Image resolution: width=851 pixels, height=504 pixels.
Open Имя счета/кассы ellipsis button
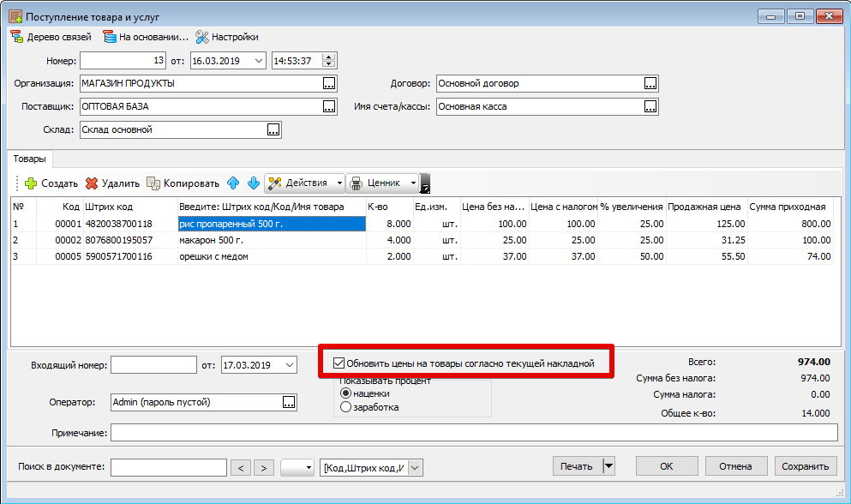point(650,106)
